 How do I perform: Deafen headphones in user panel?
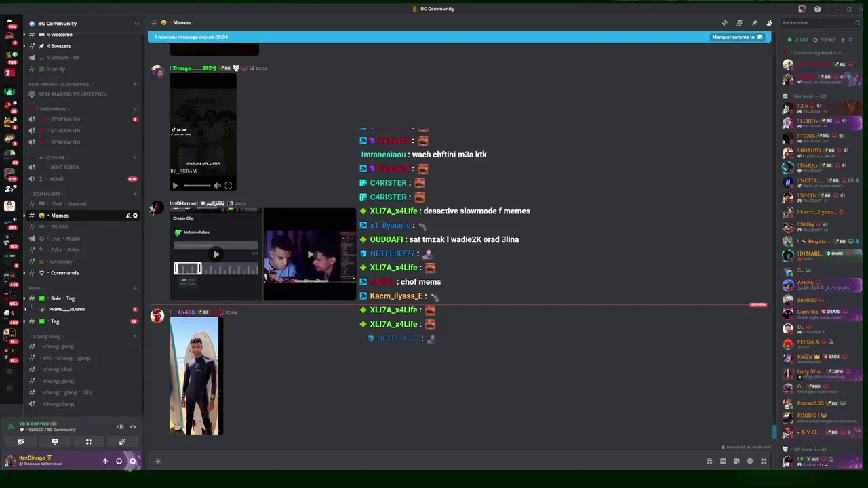click(x=119, y=462)
